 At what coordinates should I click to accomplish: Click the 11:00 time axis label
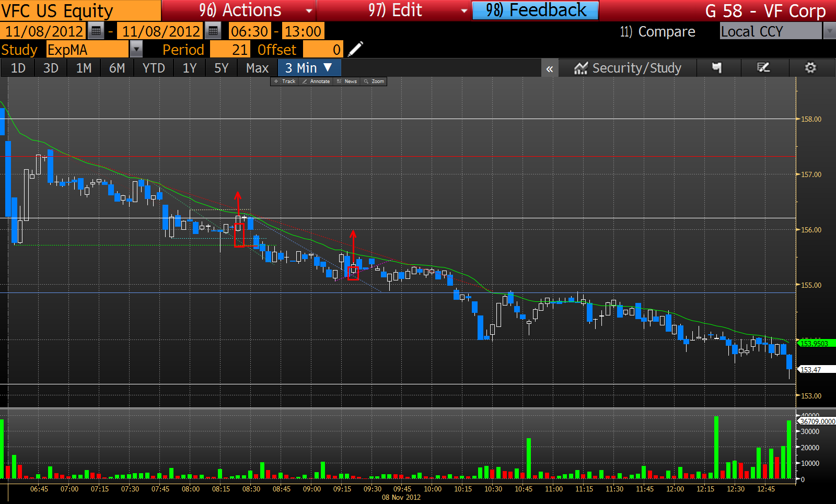point(554,489)
